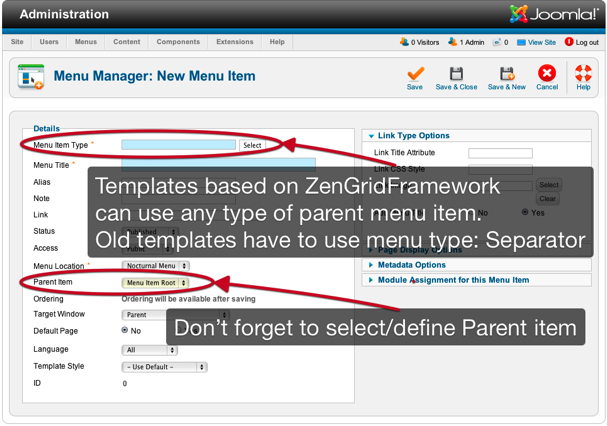Click the Save text label
607x426 pixels.
[x=415, y=87]
